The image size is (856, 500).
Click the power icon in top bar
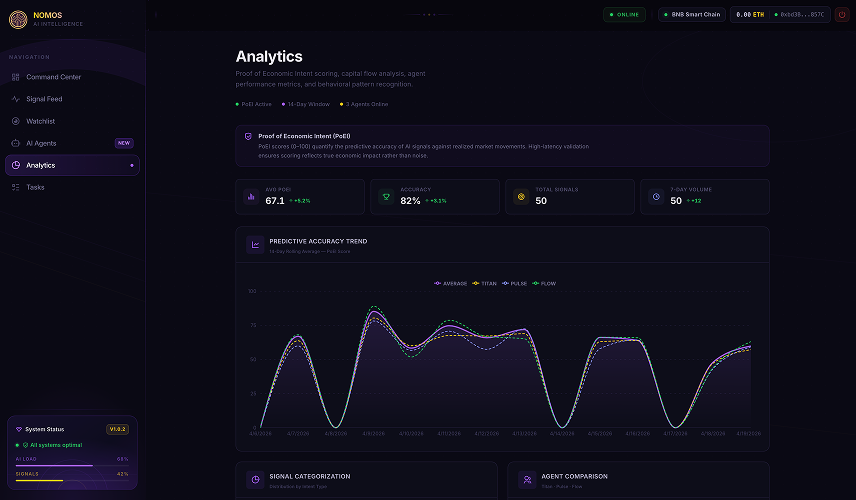pyautogui.click(x=841, y=15)
